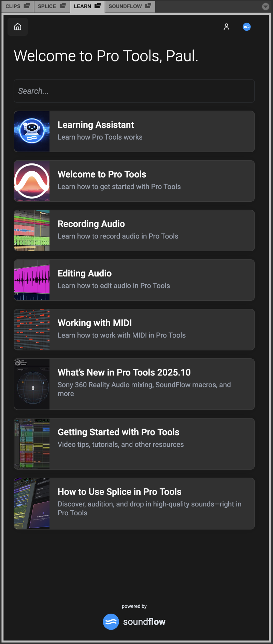Select the LEARN tab
The image size is (273, 644).
coord(87,6)
